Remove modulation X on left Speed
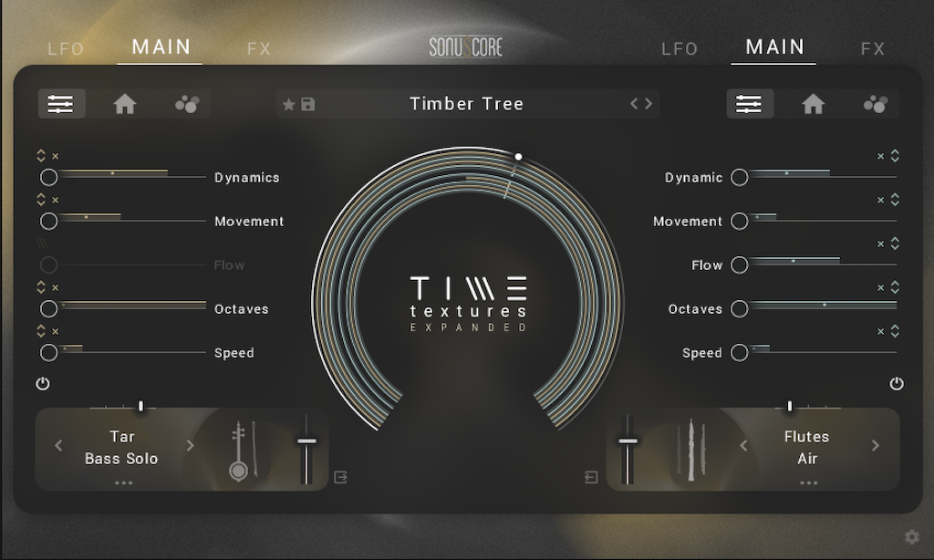The image size is (934, 560). tap(56, 331)
